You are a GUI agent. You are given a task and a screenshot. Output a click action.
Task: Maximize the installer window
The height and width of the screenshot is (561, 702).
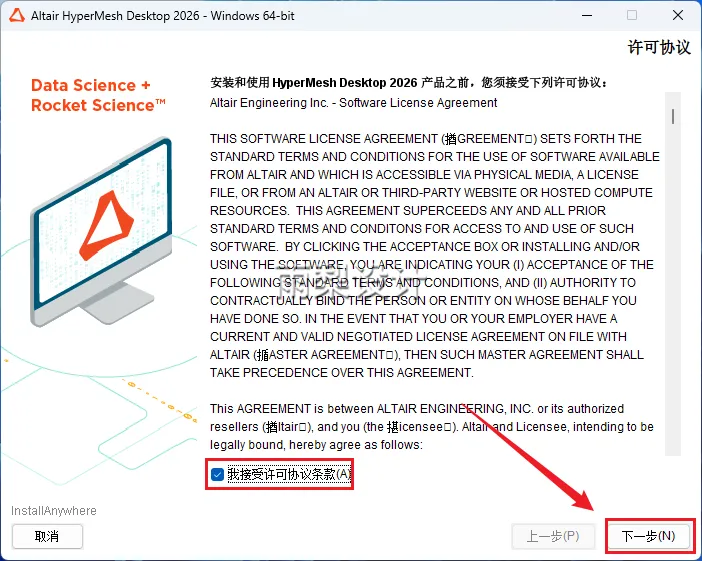click(632, 16)
